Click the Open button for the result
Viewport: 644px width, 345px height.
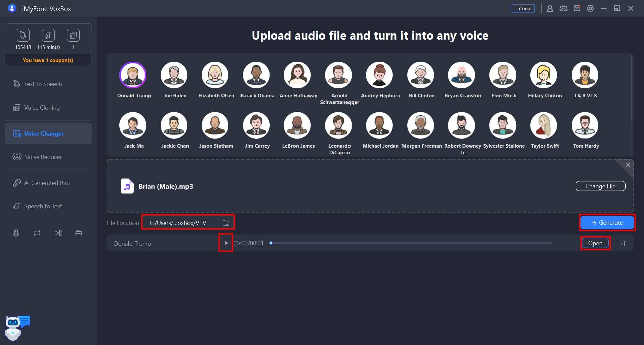[x=595, y=243]
